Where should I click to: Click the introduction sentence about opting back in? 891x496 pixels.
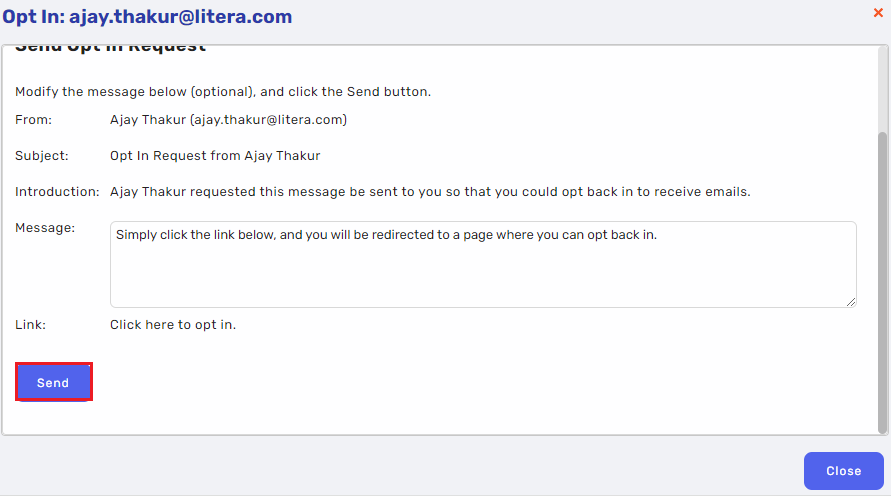click(x=430, y=191)
